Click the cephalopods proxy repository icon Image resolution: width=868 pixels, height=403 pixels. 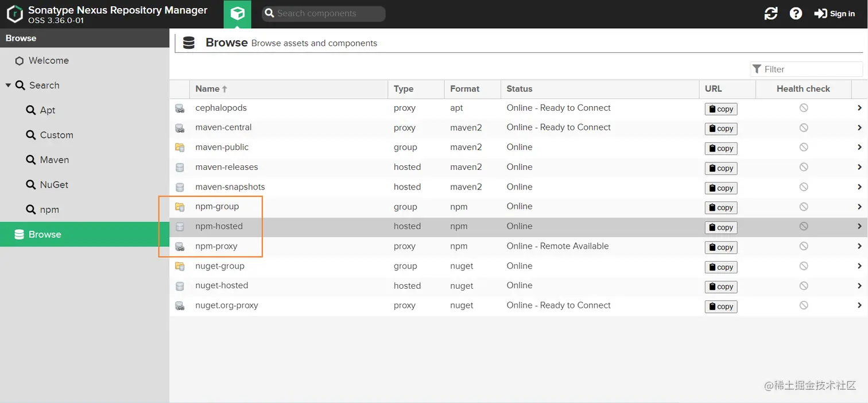tap(180, 108)
